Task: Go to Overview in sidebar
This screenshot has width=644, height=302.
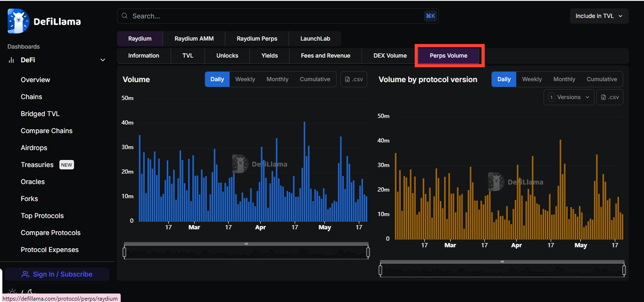Action: (35, 80)
